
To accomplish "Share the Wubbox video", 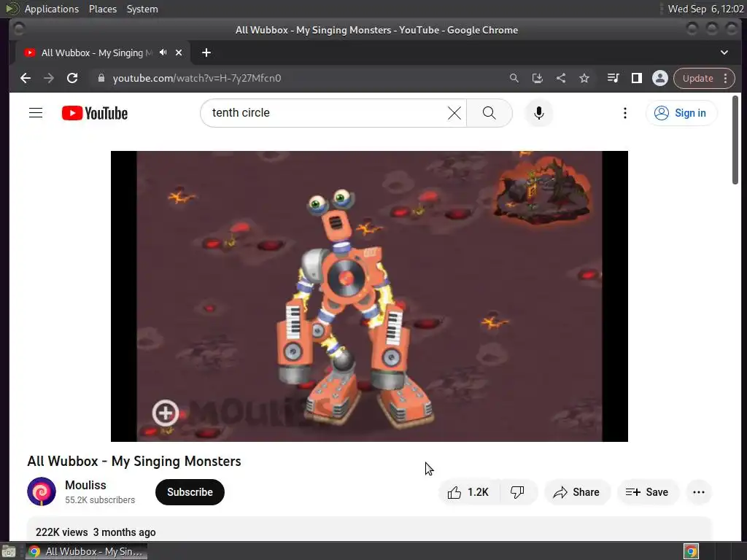I will 576,492.
